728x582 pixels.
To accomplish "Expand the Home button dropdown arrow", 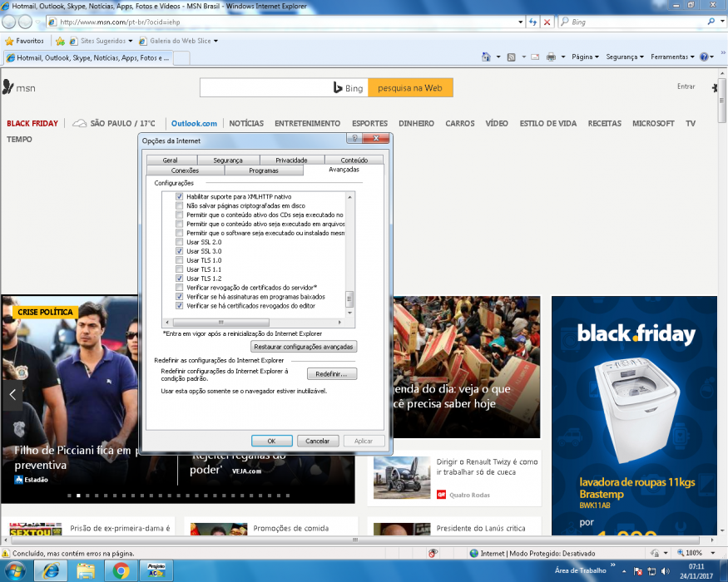I will click(x=498, y=57).
